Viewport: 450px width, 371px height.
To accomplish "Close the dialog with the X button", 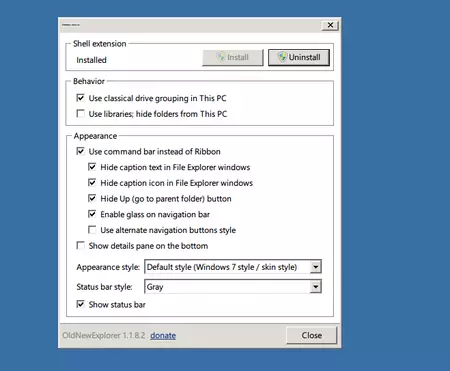I will tap(330, 25).
